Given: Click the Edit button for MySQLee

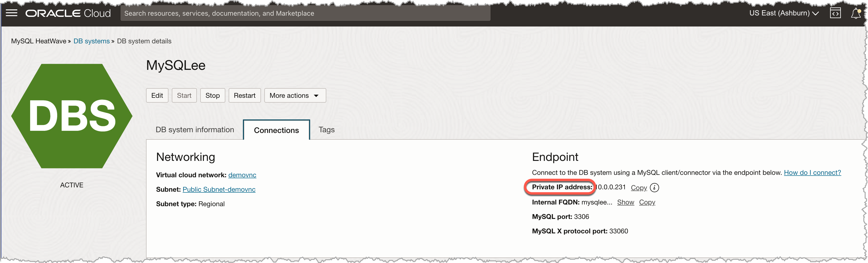Looking at the screenshot, I should click(x=157, y=95).
